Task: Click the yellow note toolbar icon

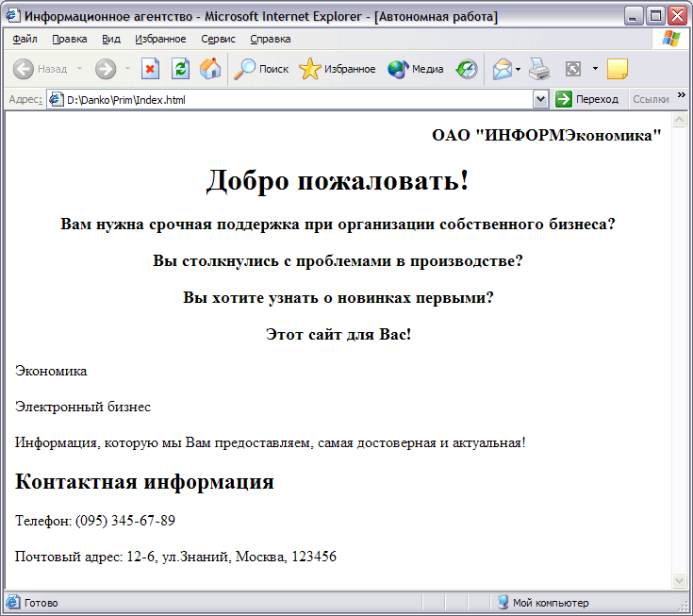Action: pyautogui.click(x=617, y=69)
